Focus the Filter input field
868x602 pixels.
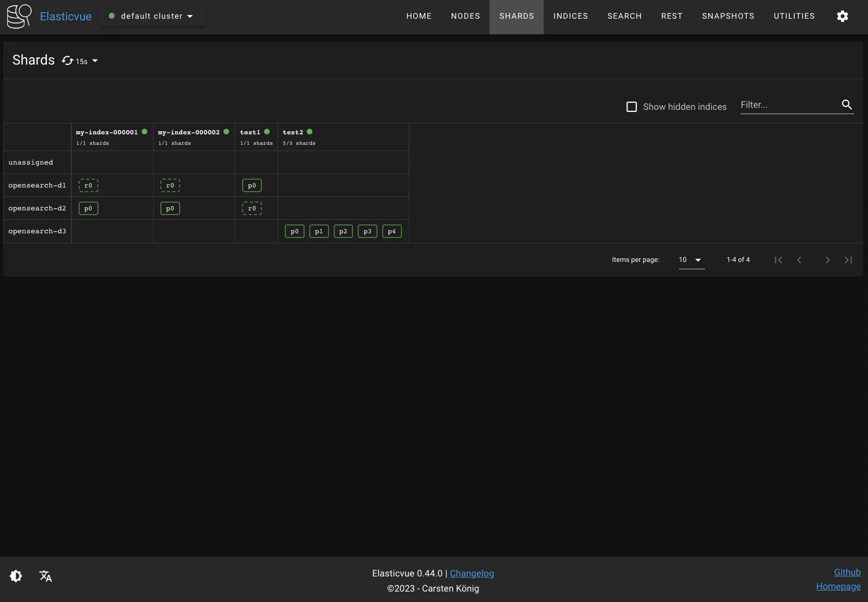pos(788,105)
